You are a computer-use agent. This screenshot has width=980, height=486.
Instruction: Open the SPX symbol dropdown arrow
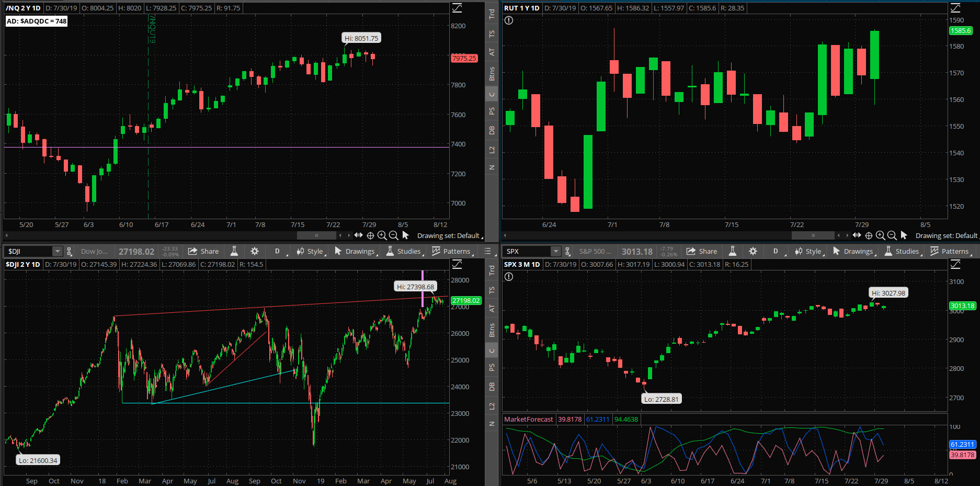click(556, 252)
